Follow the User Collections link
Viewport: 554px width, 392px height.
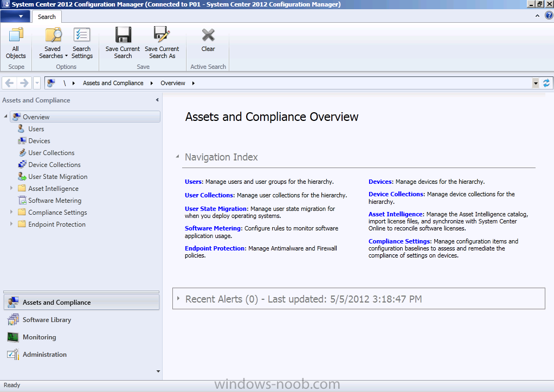(209, 195)
